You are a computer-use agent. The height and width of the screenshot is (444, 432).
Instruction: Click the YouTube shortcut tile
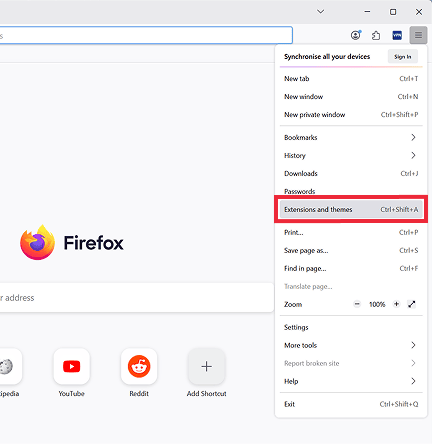(72, 366)
